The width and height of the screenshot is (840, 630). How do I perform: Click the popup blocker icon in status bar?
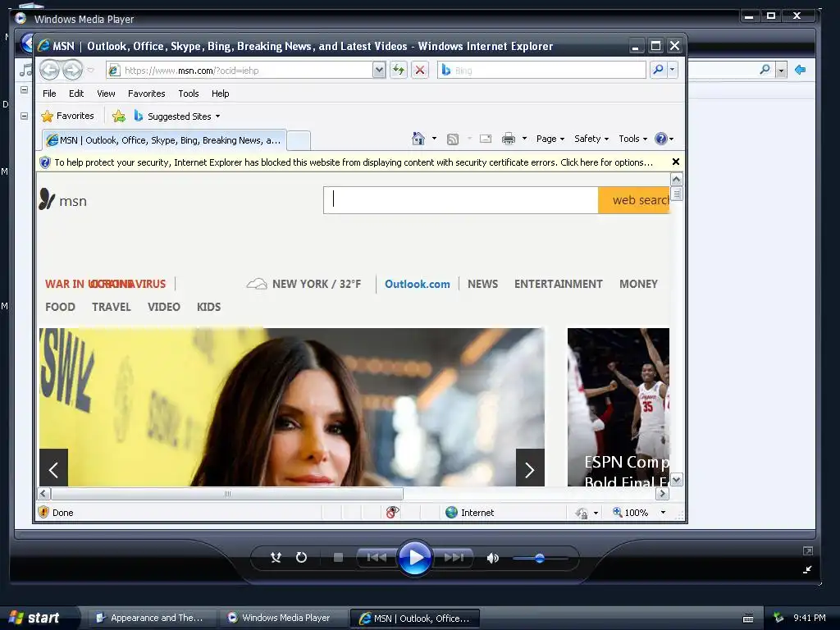(392, 512)
